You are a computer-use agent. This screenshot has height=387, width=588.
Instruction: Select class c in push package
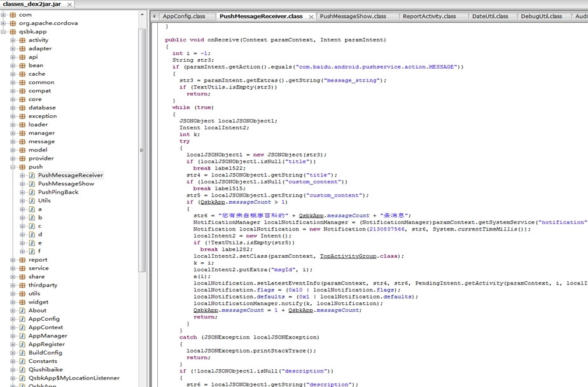[39, 226]
